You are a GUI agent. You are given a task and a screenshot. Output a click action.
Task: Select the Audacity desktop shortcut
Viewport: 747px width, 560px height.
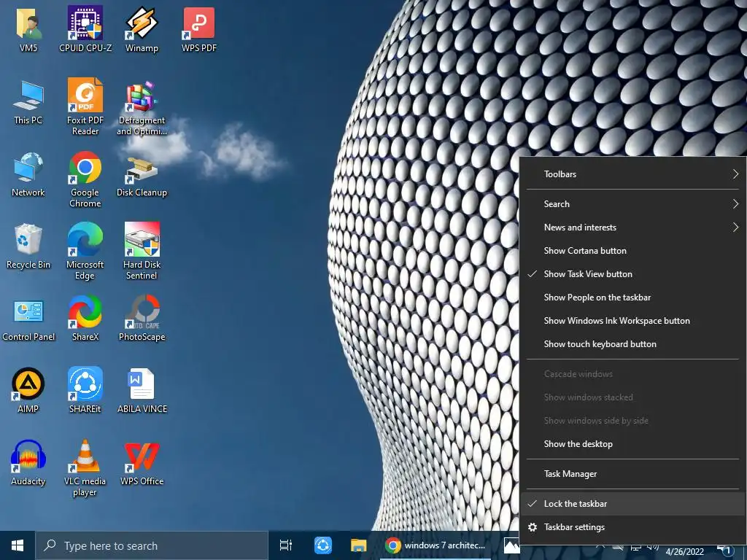coord(28,463)
